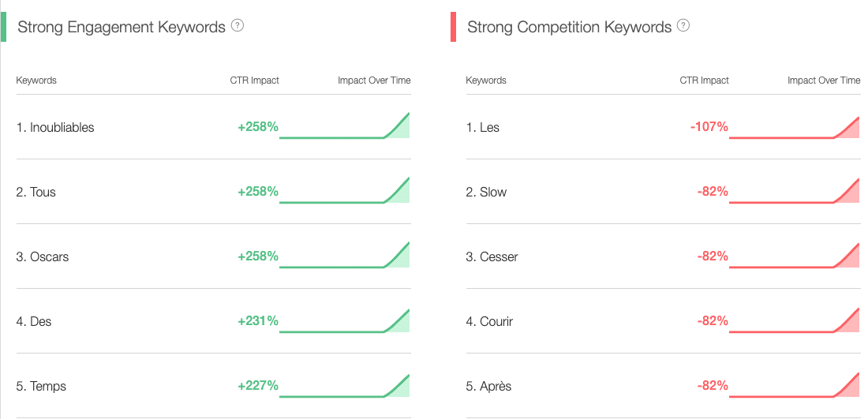Click the Strong Engagement Keywords heading
This screenshot has width=868, height=419.
click(x=122, y=27)
